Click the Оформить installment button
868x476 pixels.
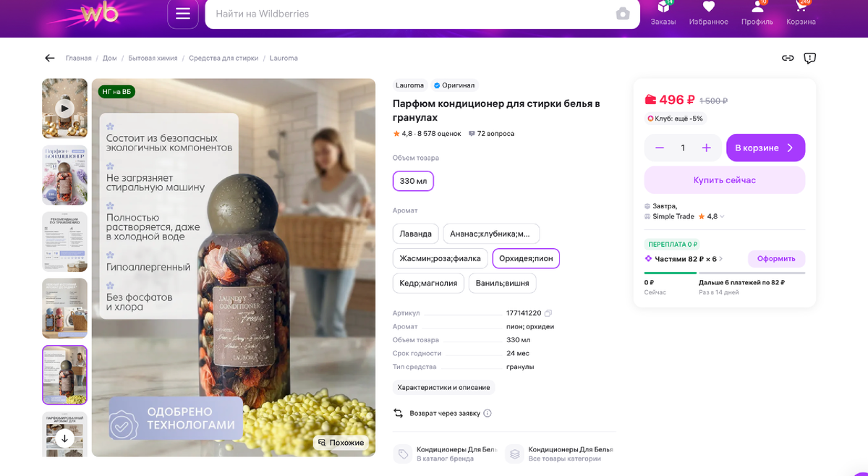tap(776, 259)
